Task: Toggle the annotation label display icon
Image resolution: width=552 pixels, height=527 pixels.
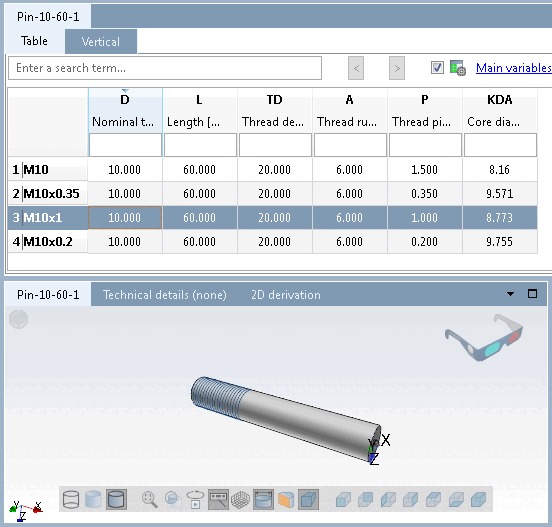Action: (x=218, y=500)
